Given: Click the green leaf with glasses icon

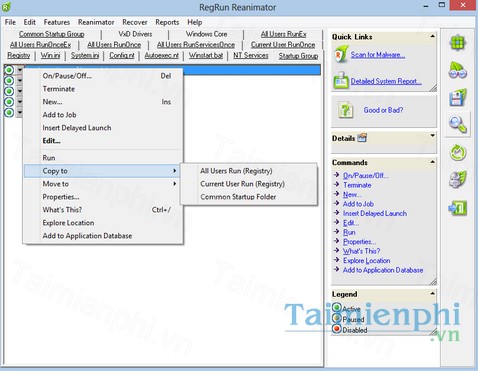Looking at the screenshot, I should click(458, 70).
